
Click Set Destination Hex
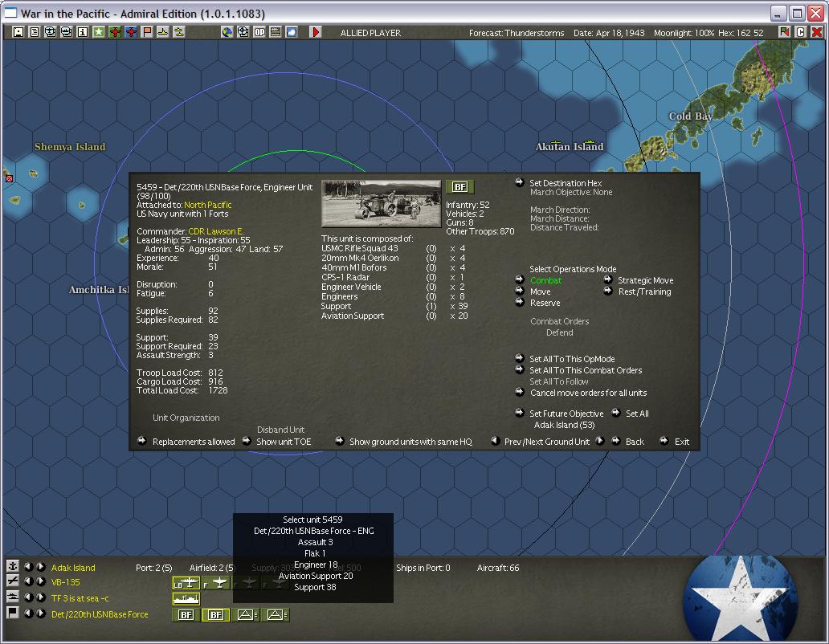tap(566, 183)
